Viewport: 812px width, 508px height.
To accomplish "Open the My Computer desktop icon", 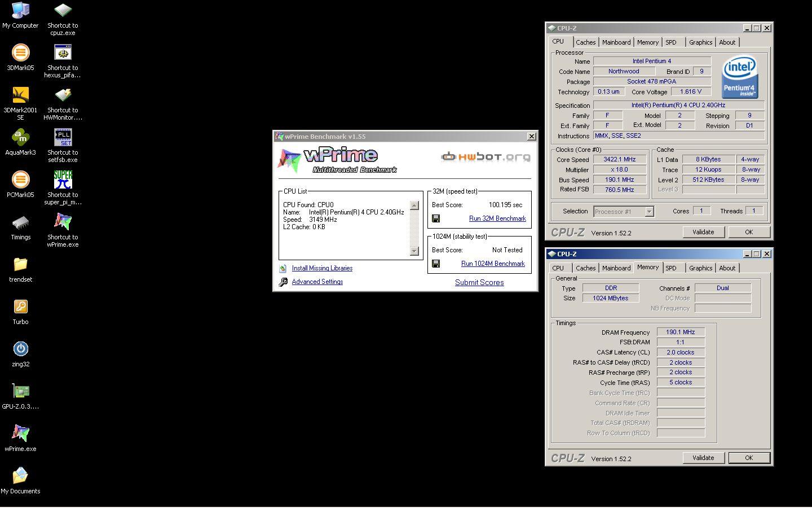I will (x=20, y=15).
